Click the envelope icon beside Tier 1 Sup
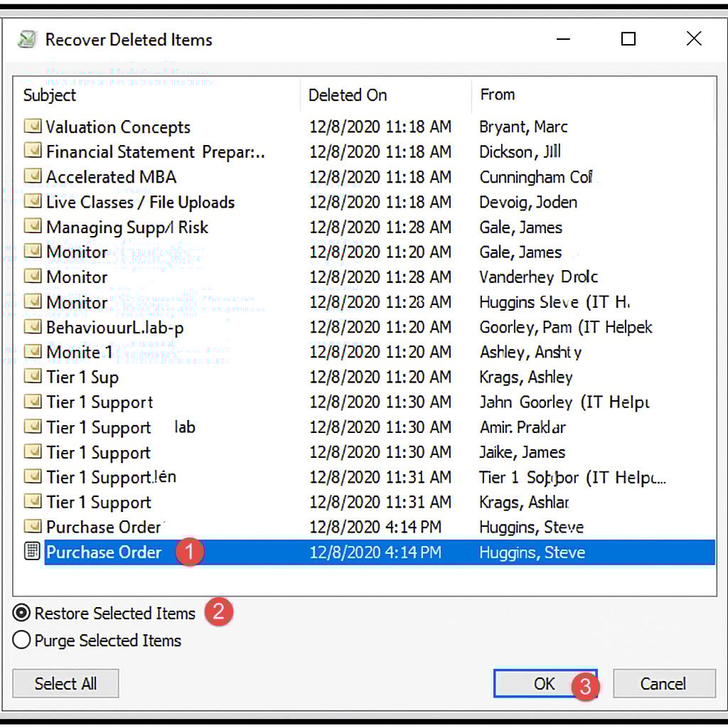 (x=33, y=377)
